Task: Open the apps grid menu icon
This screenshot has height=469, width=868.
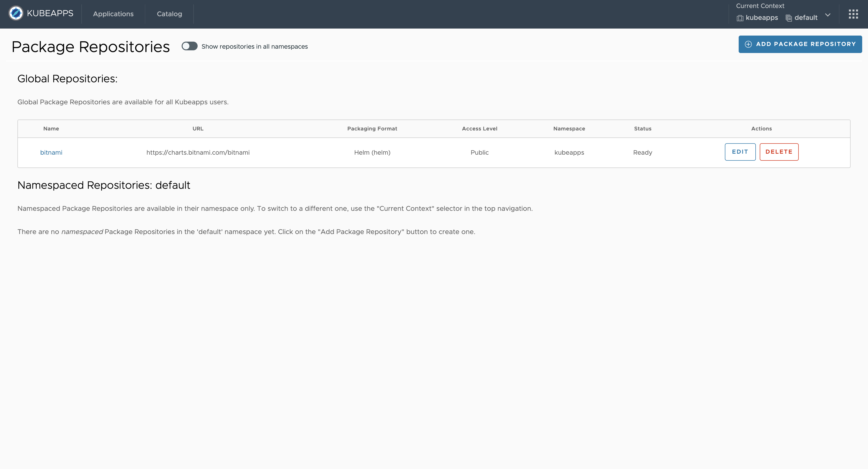Action: pos(853,14)
